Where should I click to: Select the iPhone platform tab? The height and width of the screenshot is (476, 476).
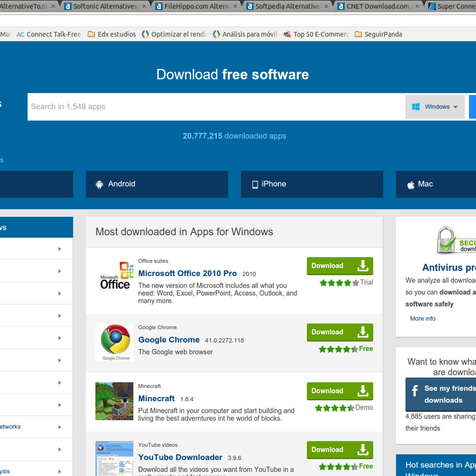312,184
